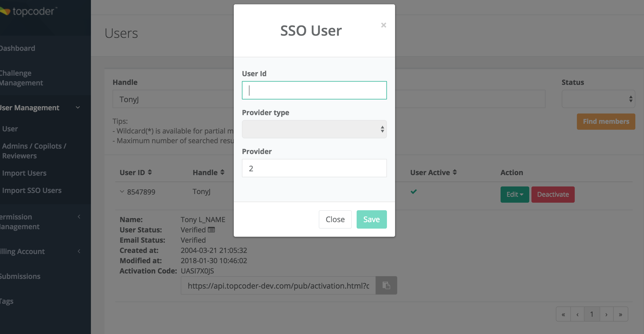Sort by User Active column arrows

[x=455, y=172]
